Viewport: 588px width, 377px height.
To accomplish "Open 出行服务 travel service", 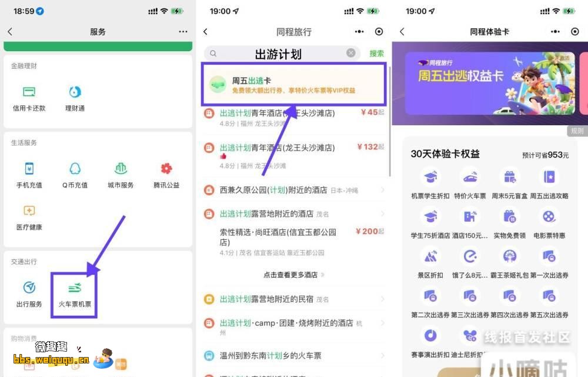I will (29, 294).
